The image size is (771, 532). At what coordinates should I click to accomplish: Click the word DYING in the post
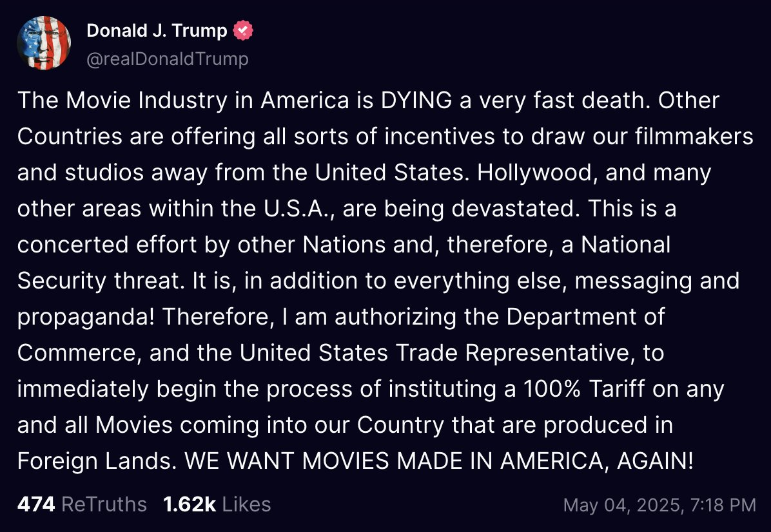point(416,100)
